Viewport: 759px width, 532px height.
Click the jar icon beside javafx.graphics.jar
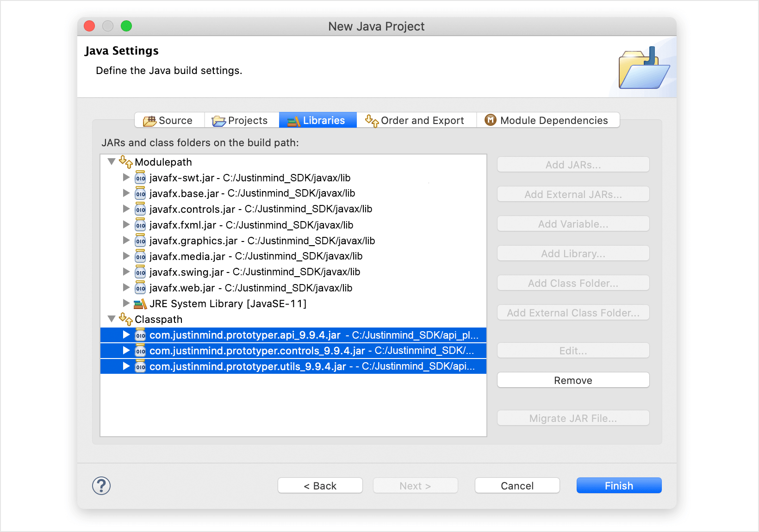pyautogui.click(x=140, y=241)
